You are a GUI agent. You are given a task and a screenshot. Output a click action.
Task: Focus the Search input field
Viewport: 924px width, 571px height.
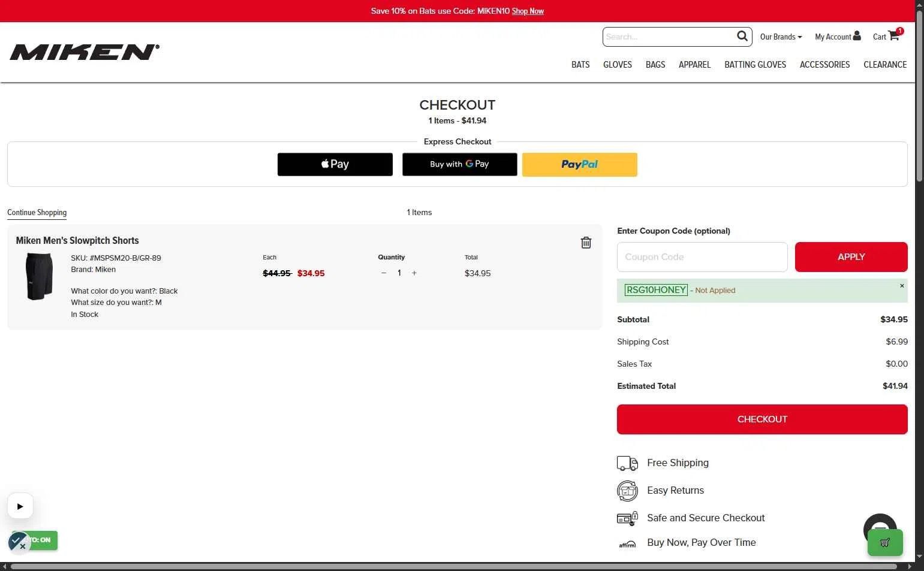tap(669, 37)
